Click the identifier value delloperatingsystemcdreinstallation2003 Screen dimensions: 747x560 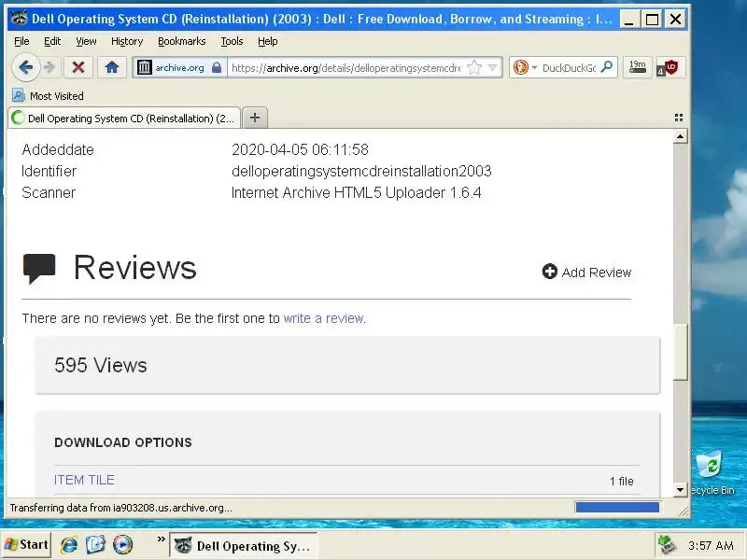click(x=361, y=171)
